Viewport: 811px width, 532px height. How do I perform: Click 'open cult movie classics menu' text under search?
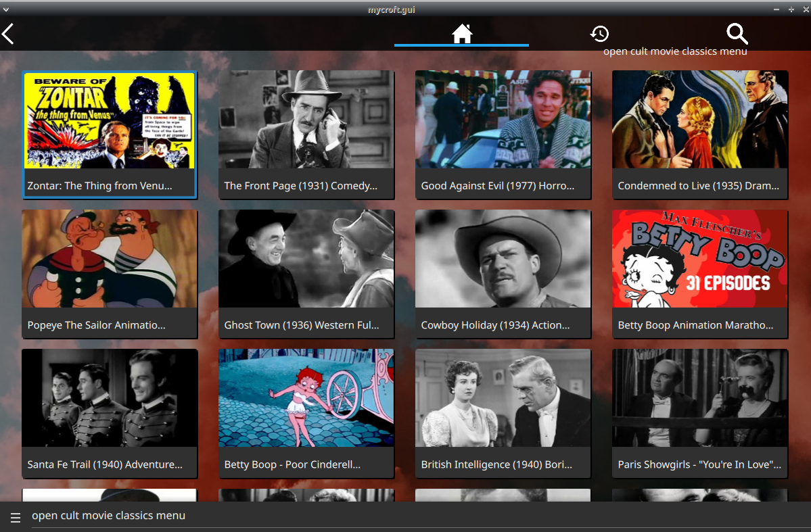point(675,51)
